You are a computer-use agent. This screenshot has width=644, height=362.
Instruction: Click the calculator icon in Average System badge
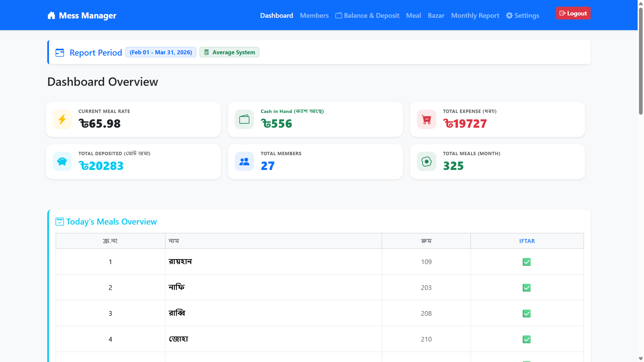[x=207, y=52]
